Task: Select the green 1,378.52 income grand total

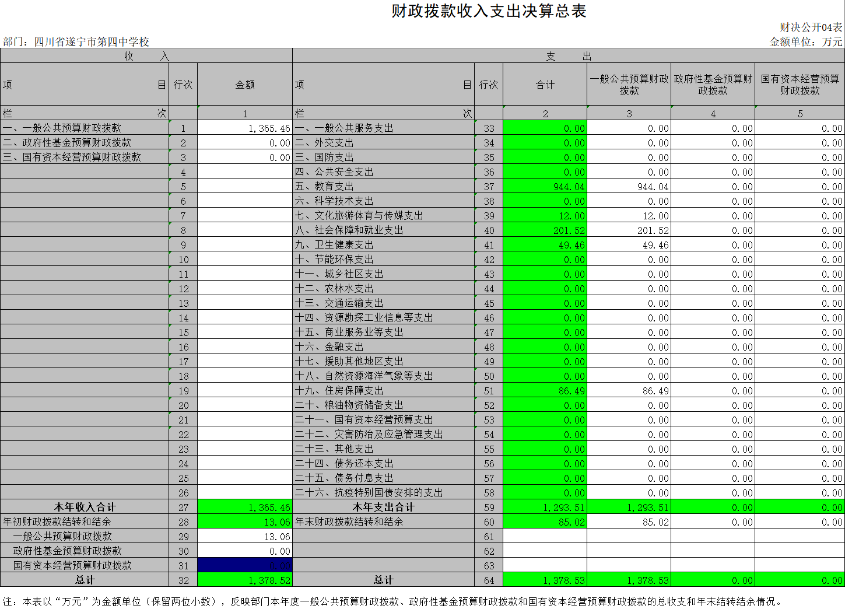Action: (x=245, y=580)
